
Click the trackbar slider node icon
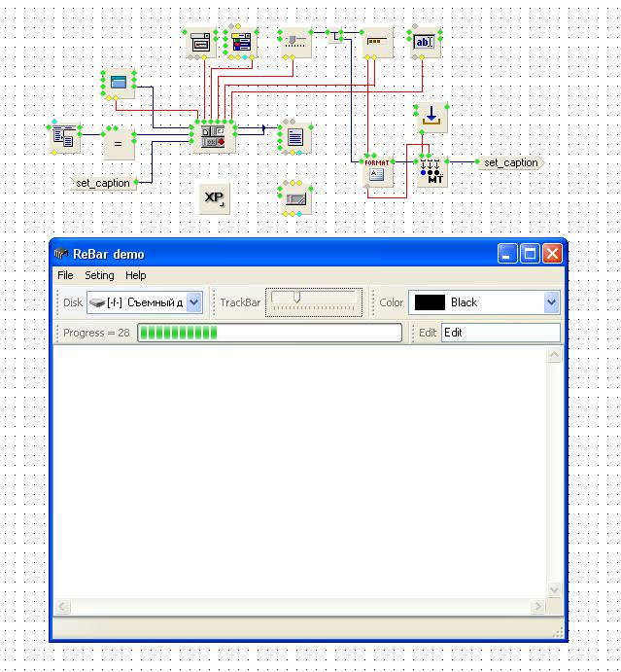[x=293, y=43]
